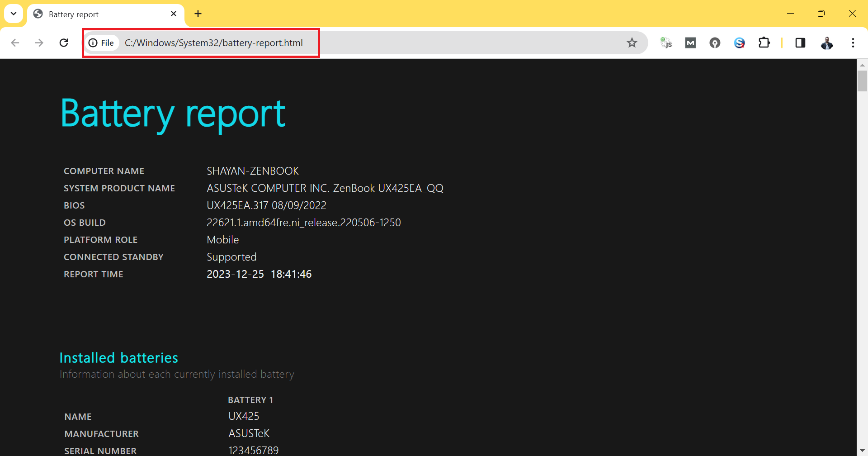The image size is (868, 456).
Task: Click the manufacturer value ASUSTeK
Action: coord(249,433)
